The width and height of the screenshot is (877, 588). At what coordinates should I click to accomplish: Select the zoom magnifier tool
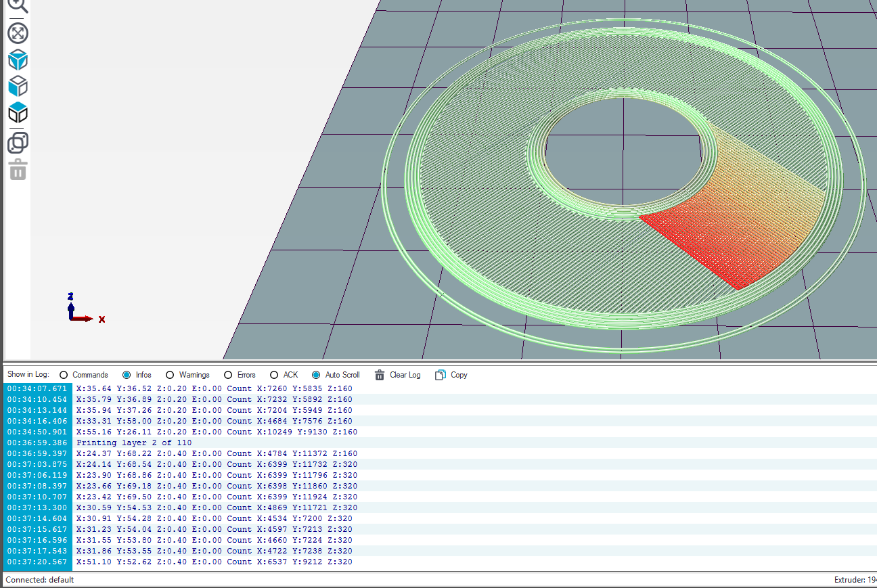tap(18, 5)
